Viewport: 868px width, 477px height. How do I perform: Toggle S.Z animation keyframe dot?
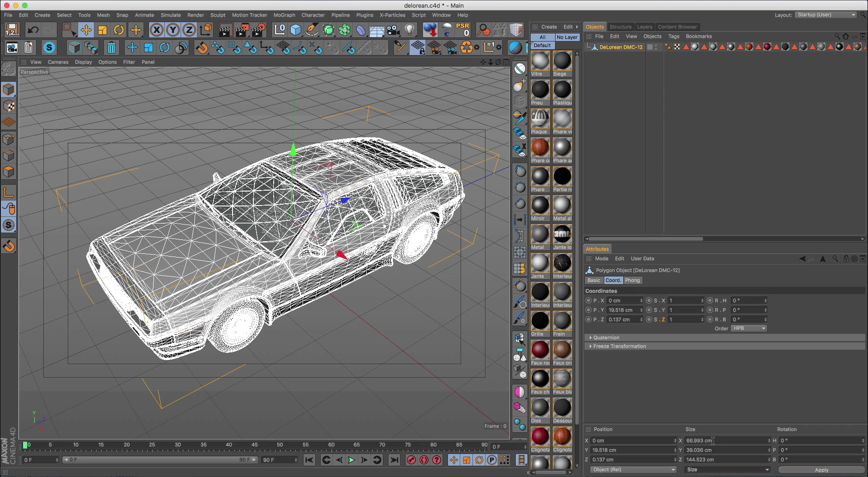(x=649, y=319)
